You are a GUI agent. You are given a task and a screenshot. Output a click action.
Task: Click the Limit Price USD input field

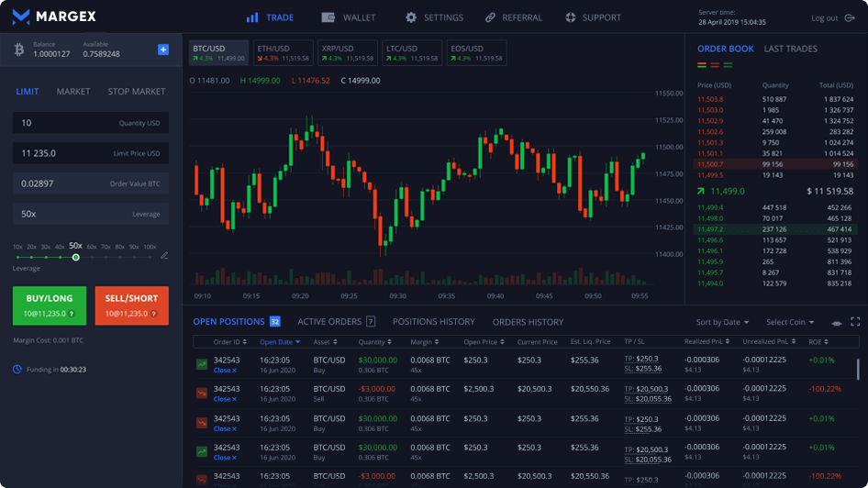pos(91,153)
